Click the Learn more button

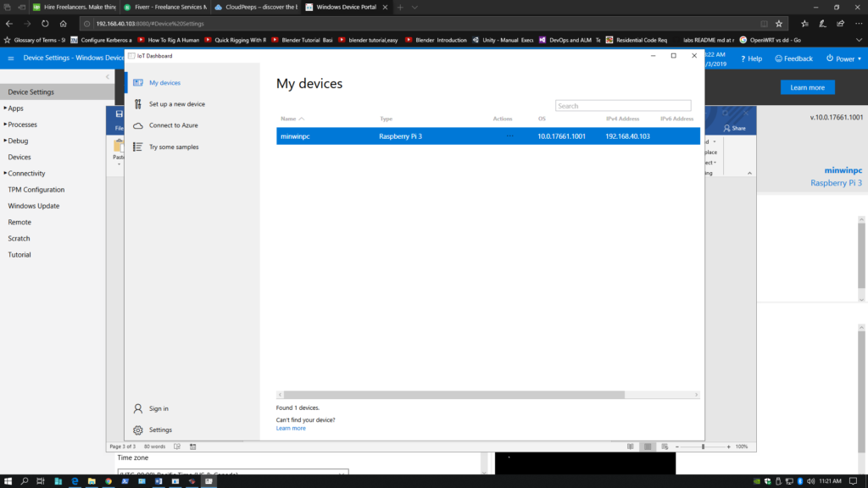pos(807,87)
